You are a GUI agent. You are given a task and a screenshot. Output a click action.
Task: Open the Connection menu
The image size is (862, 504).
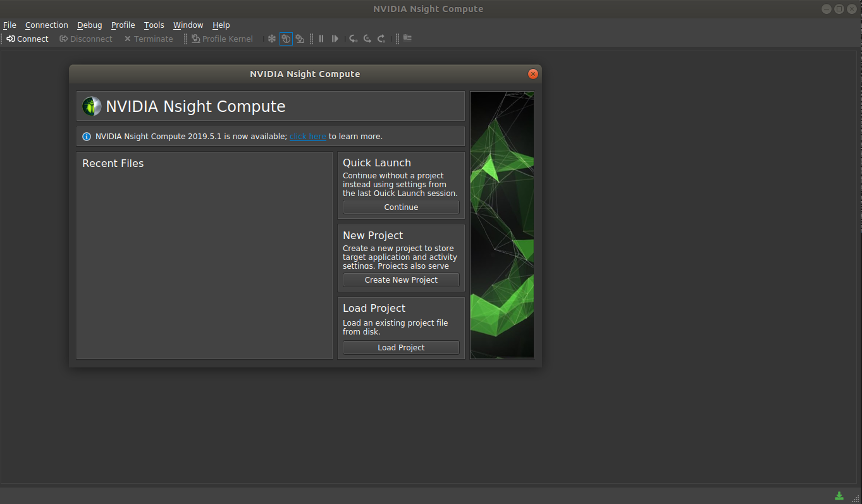pyautogui.click(x=46, y=25)
